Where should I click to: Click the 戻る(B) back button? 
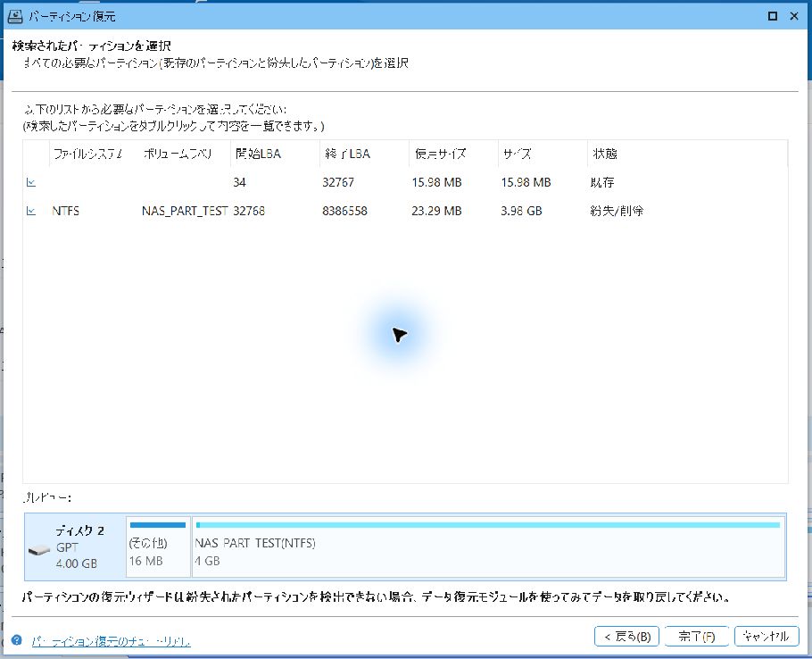pyautogui.click(x=626, y=636)
